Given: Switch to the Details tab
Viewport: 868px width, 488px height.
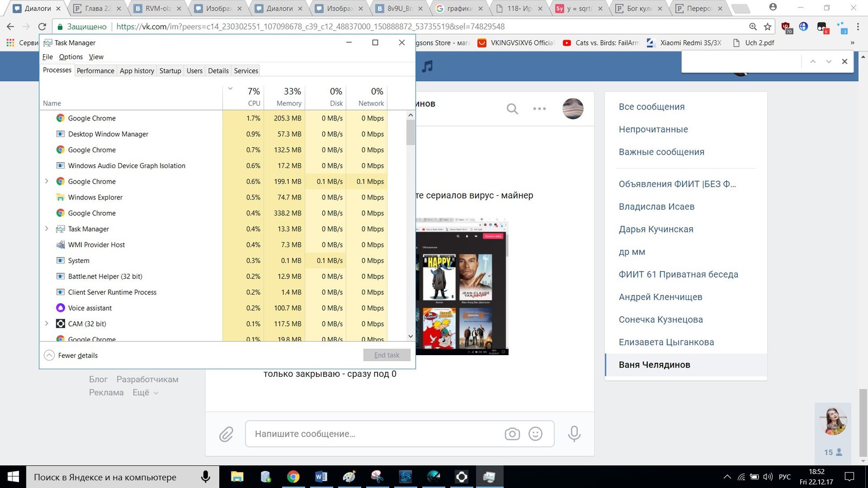Looking at the screenshot, I should (218, 71).
